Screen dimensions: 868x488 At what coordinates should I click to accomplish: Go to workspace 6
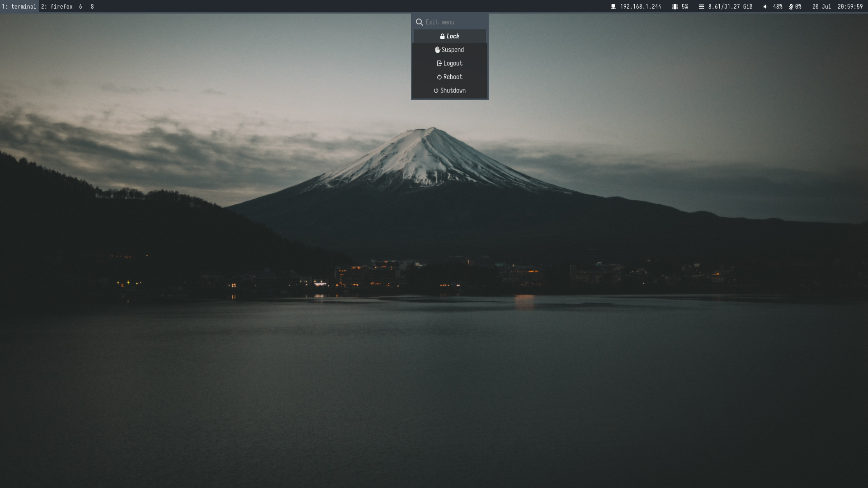(x=80, y=7)
